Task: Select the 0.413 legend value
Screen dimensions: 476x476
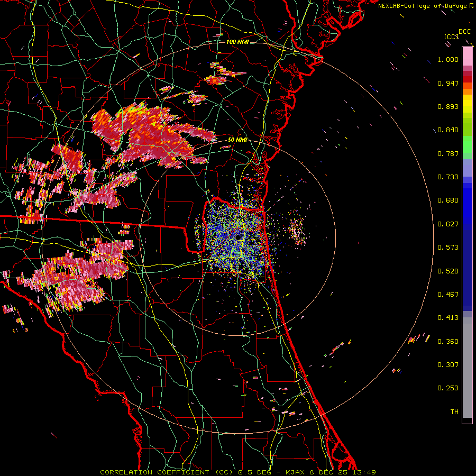Action: coord(448,318)
